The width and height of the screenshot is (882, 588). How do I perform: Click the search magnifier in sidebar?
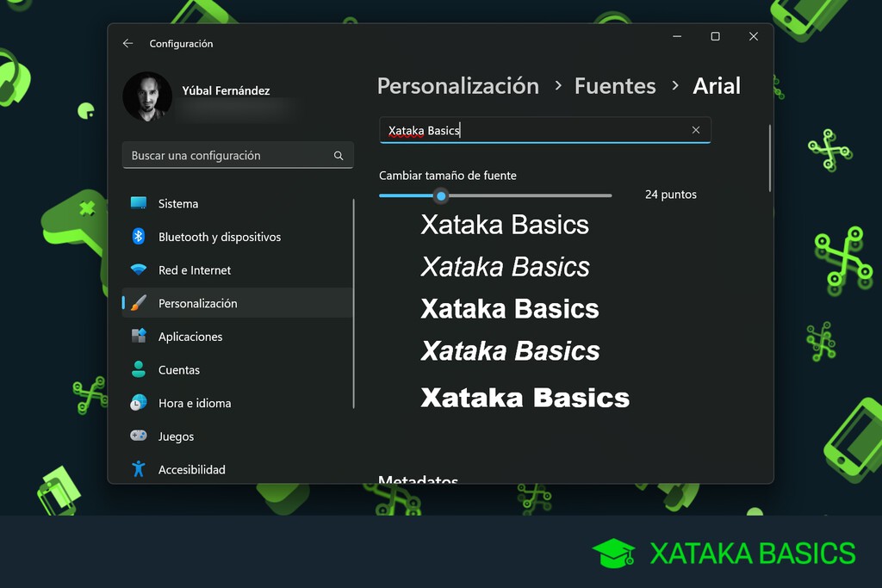click(x=339, y=156)
